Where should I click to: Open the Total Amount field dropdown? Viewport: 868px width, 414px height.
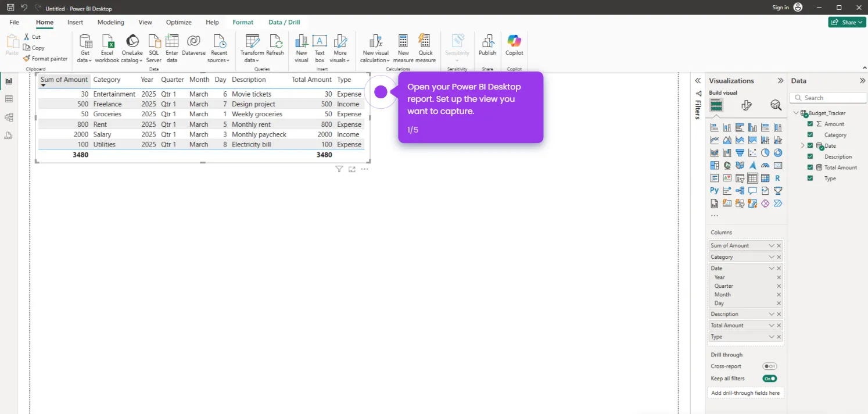772,326
